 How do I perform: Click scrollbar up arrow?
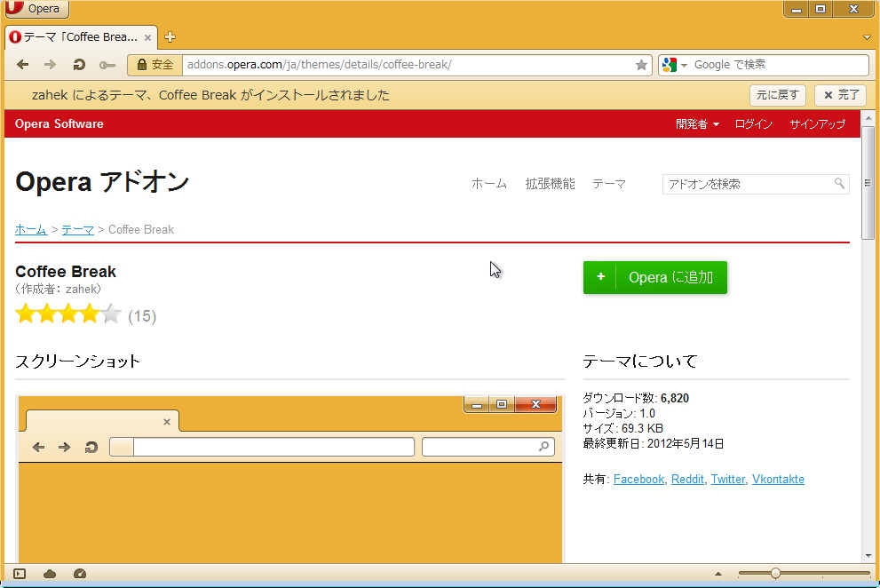click(868, 118)
